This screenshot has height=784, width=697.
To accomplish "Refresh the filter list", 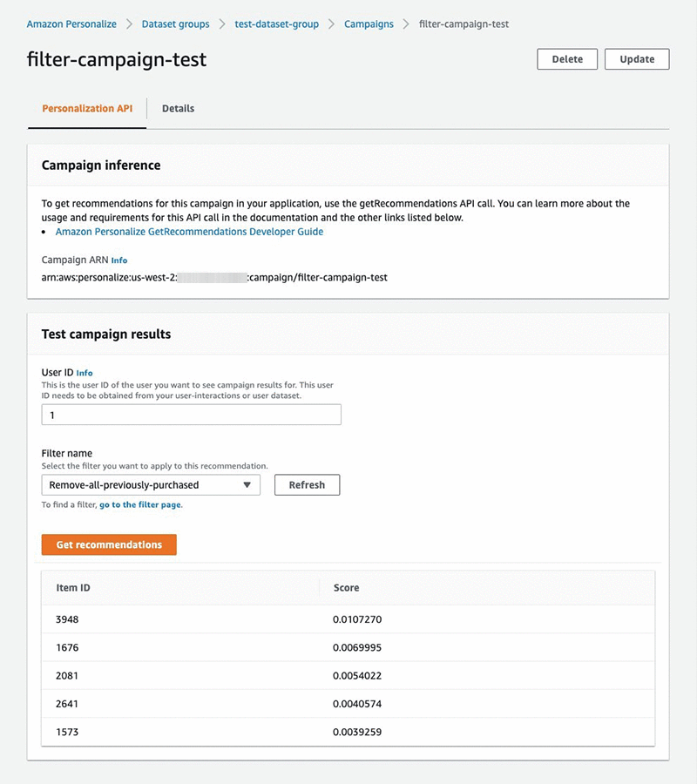I will (x=307, y=485).
